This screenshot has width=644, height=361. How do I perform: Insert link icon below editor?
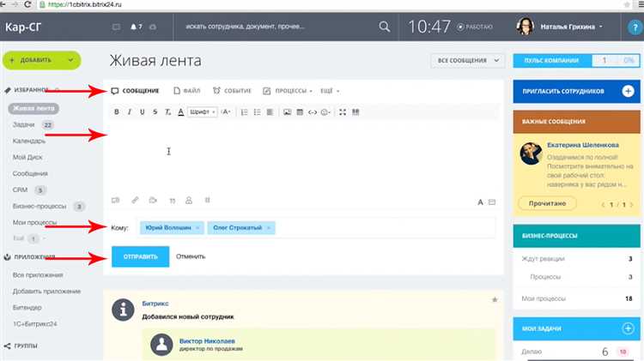tap(135, 200)
